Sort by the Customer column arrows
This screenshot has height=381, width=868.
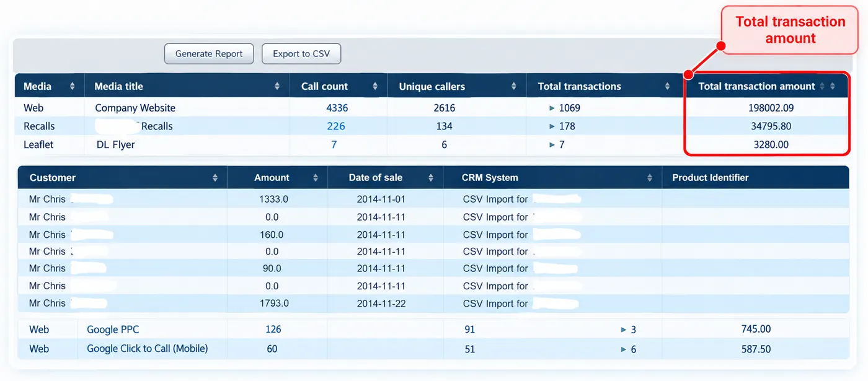[215, 178]
